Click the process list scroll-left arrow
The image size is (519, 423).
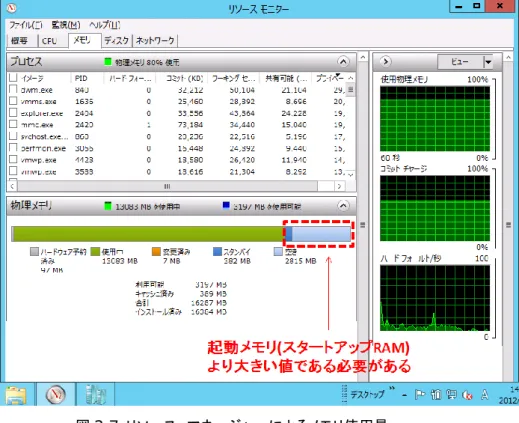click(12, 186)
